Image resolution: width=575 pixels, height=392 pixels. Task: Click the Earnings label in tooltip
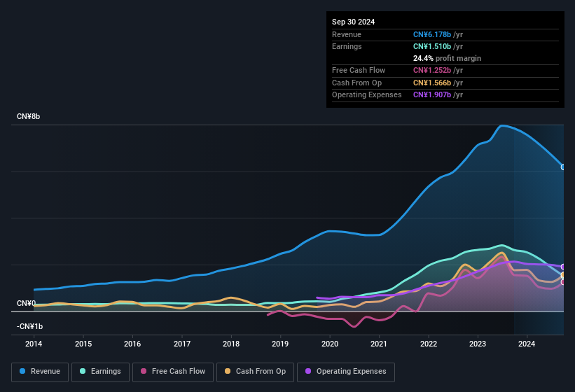click(347, 46)
